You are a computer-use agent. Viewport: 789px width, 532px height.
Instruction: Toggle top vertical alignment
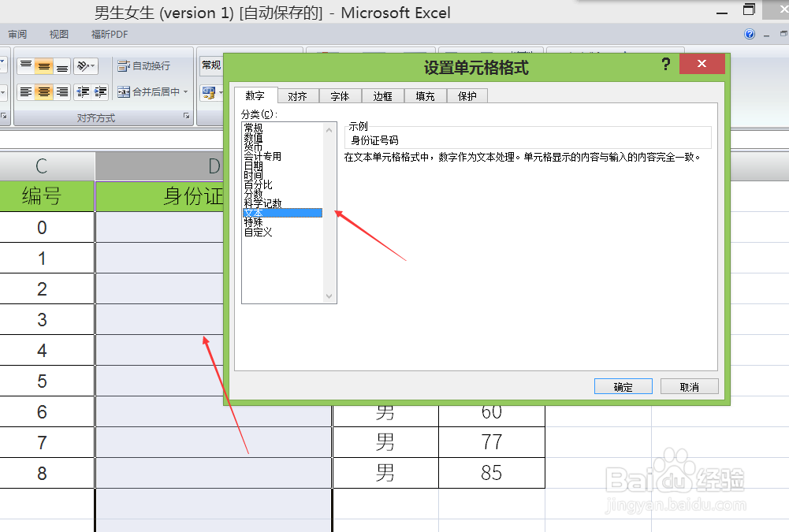[x=27, y=65]
